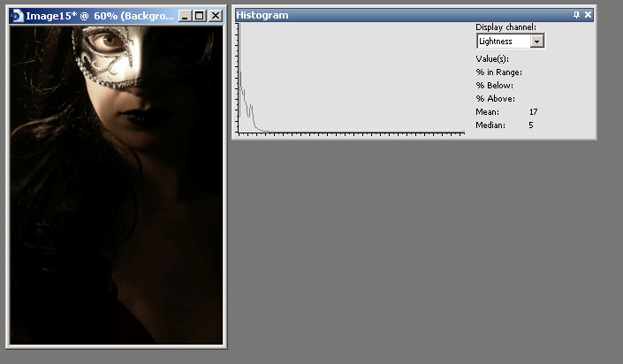623x364 pixels.
Task: Click the Median value 5
Action: coord(530,125)
